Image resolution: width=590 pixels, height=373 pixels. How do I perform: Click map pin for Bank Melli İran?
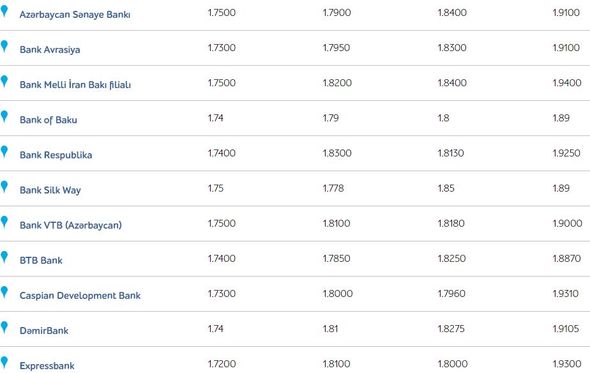pyautogui.click(x=4, y=81)
